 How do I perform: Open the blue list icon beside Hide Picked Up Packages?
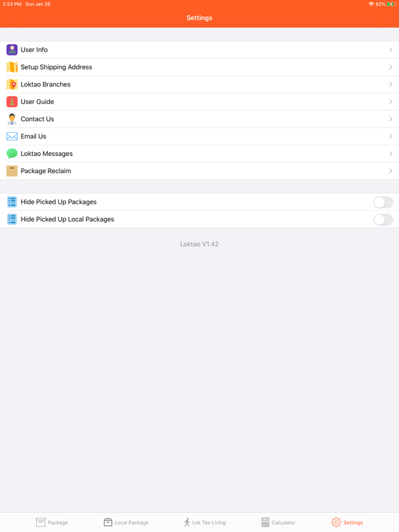[x=12, y=202]
